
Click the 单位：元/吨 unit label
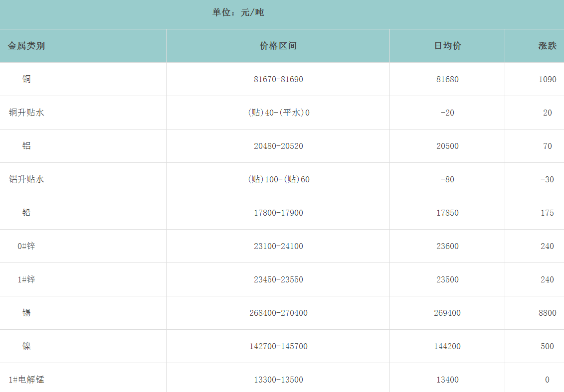click(238, 12)
